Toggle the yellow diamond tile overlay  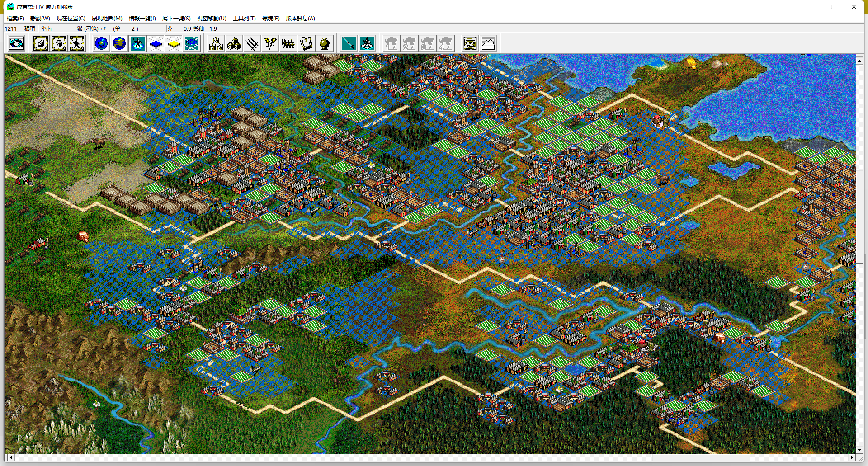coord(174,44)
